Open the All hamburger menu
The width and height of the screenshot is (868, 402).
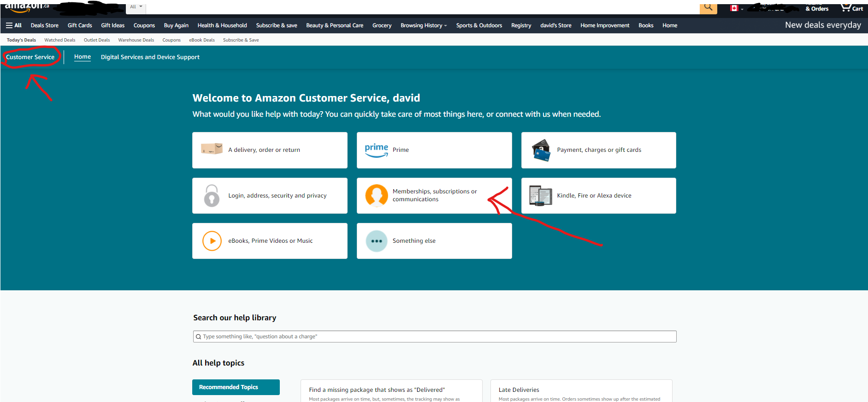tap(14, 25)
